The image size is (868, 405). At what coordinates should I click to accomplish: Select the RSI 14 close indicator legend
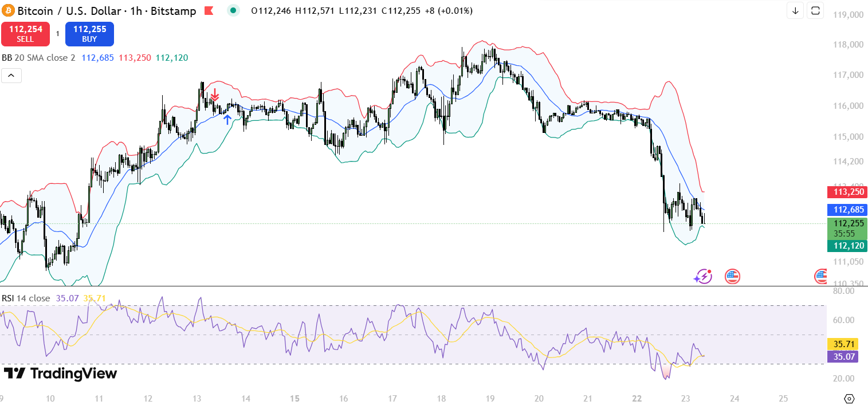click(26, 298)
